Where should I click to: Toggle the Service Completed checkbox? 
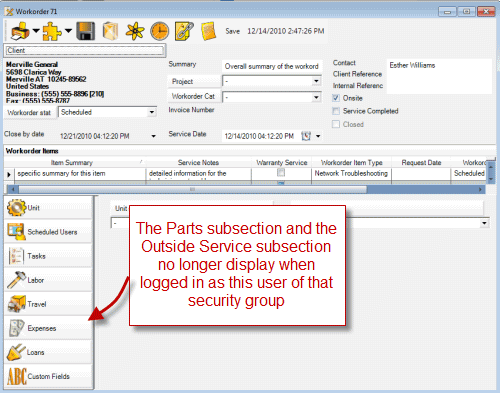(x=336, y=111)
